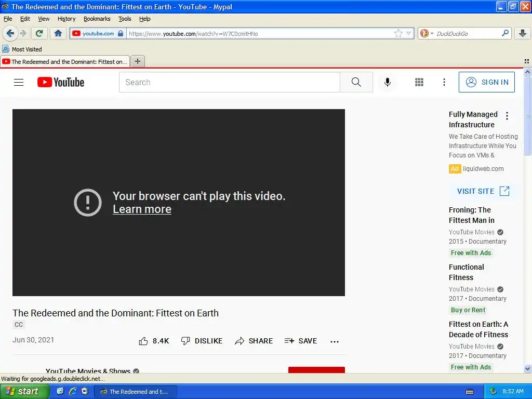Open more actions ellipsis below the video

(x=335, y=342)
